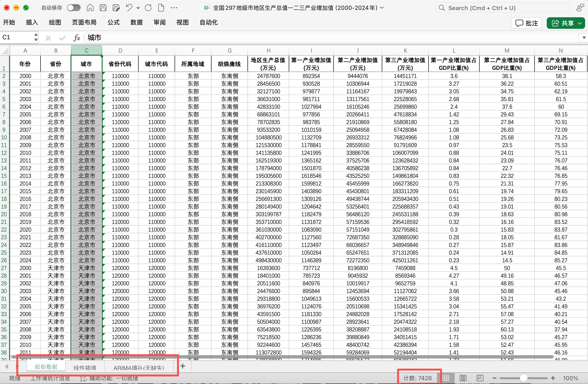Click the New document icon
Image resolution: width=588 pixels, height=384 pixels.
coord(161,8)
